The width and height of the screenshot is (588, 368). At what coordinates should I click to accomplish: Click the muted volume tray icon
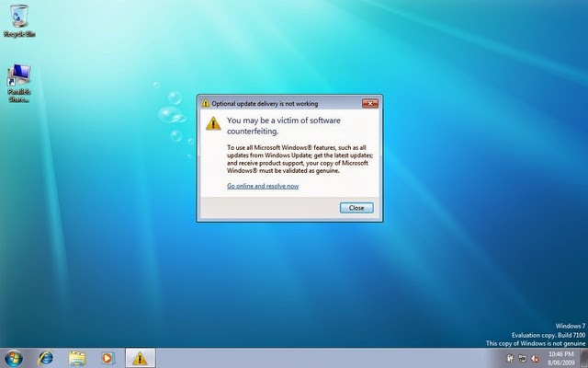536,358
